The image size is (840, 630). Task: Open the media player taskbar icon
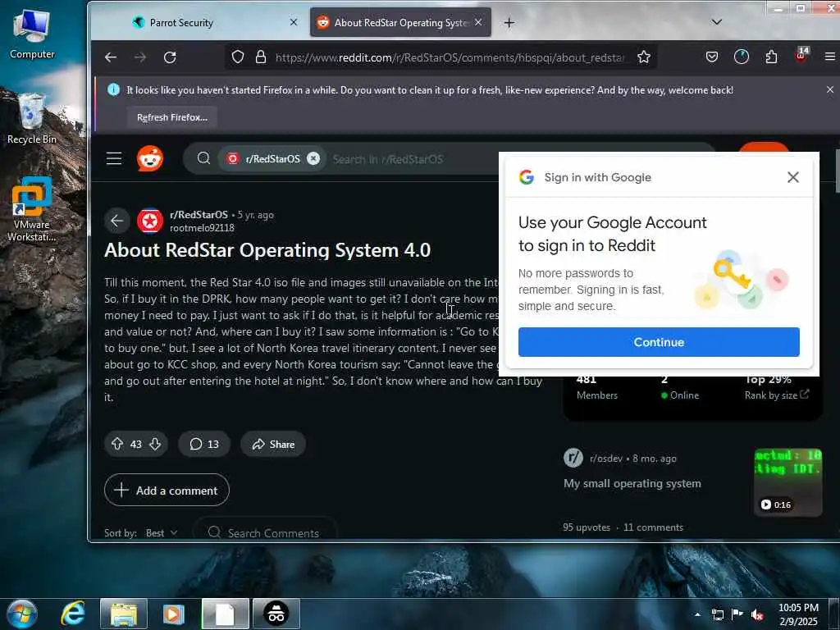(173, 614)
